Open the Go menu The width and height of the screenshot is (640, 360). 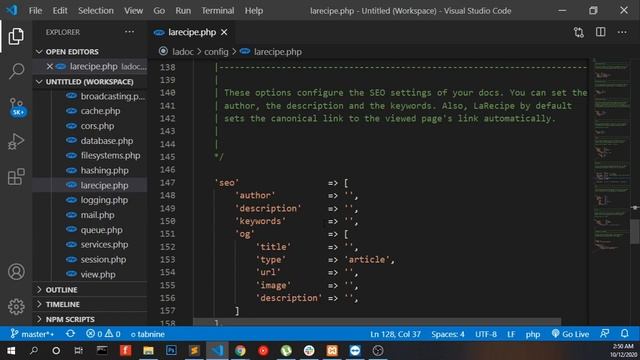click(159, 11)
